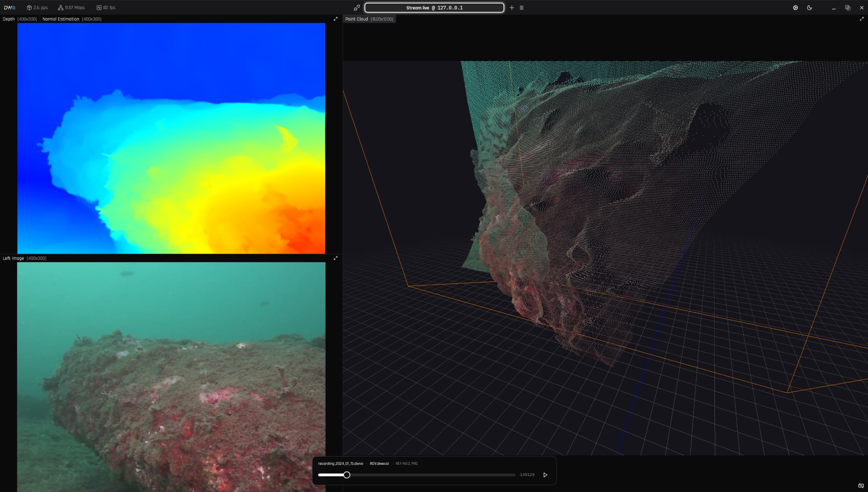This screenshot has height=492, width=868.
Task: Click the ROV.dwecal calibration file label
Action: pos(379,464)
